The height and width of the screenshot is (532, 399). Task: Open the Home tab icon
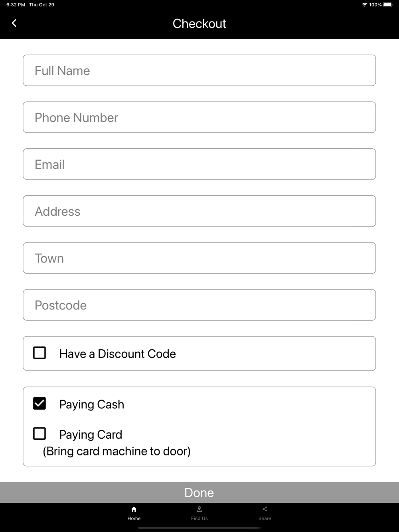(x=134, y=509)
